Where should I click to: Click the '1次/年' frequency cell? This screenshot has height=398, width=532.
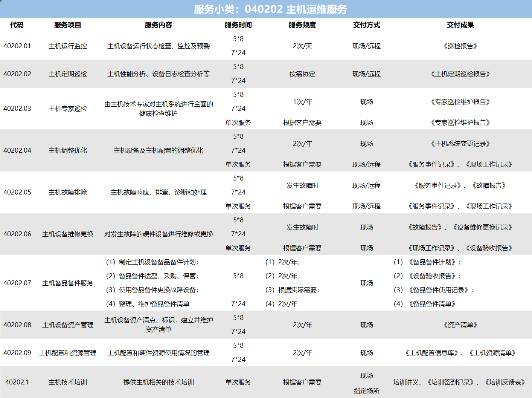pyautogui.click(x=302, y=102)
